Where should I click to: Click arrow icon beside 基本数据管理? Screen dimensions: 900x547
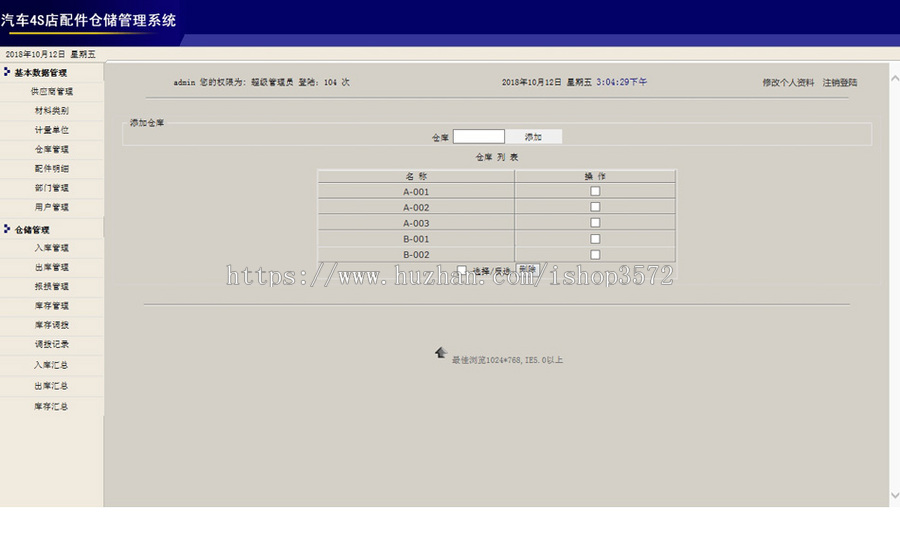tap(7, 72)
